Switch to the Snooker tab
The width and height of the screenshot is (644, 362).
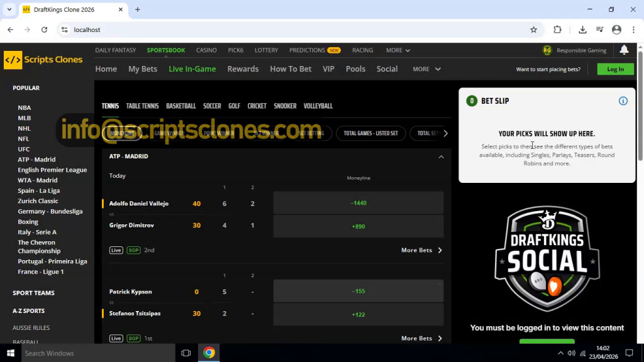[x=285, y=106]
